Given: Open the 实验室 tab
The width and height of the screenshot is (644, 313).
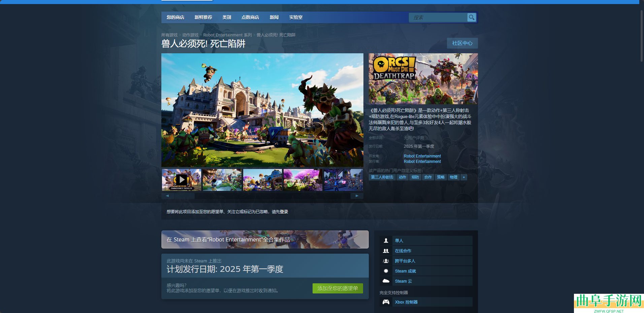Looking at the screenshot, I should 296,17.
